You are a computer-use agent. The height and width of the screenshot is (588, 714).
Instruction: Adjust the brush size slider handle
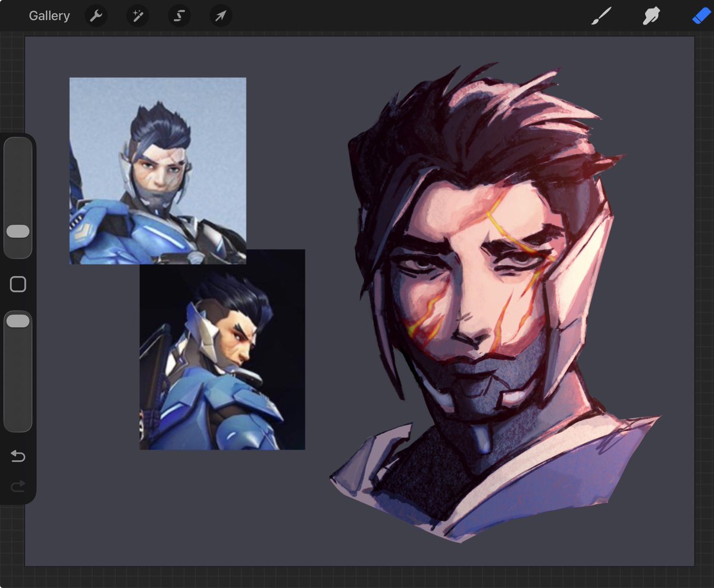pyautogui.click(x=18, y=231)
